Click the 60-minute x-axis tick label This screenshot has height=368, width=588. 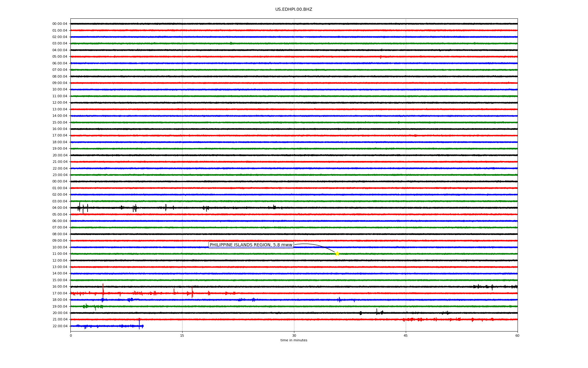[517, 335]
